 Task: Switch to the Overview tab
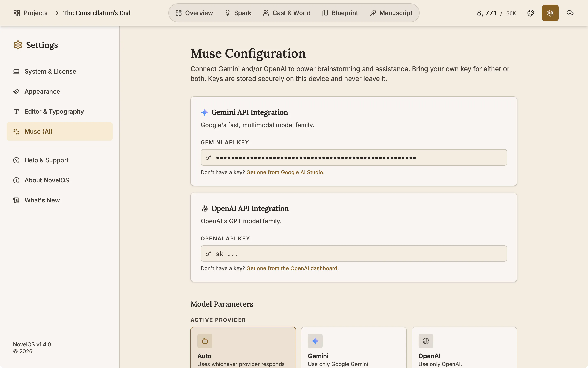click(x=194, y=13)
